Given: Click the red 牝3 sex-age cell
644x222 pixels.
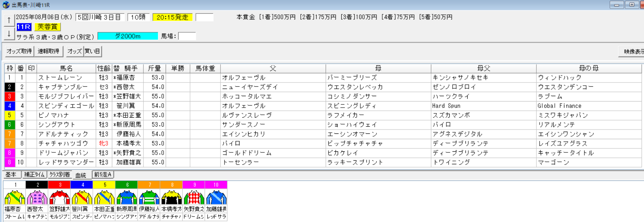Looking at the screenshot, I should tap(104, 143).
